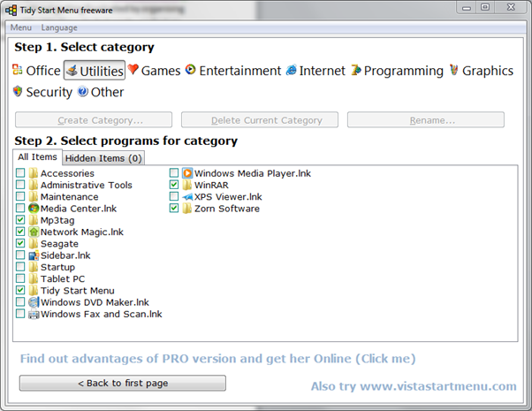
Task: Click the Graphics pencils icon
Action: [454, 70]
